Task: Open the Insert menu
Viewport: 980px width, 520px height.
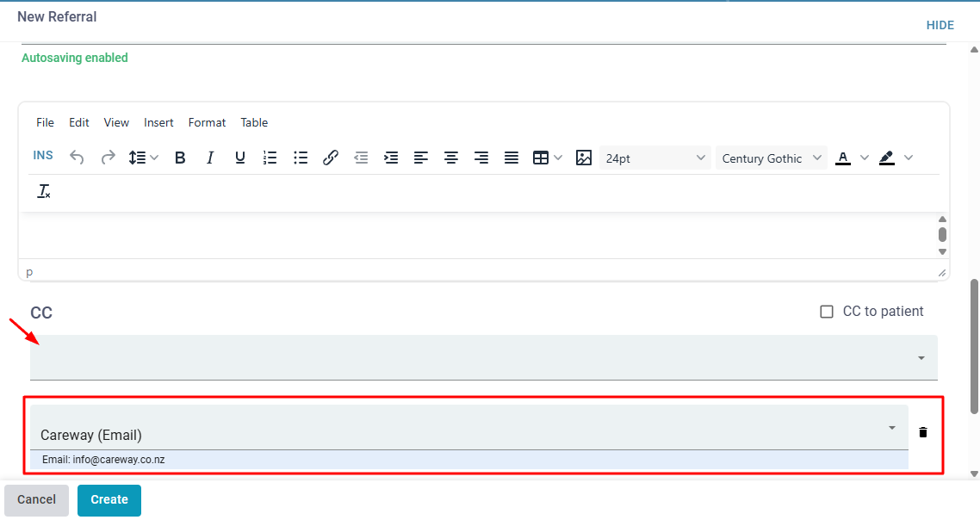Action: (x=158, y=122)
